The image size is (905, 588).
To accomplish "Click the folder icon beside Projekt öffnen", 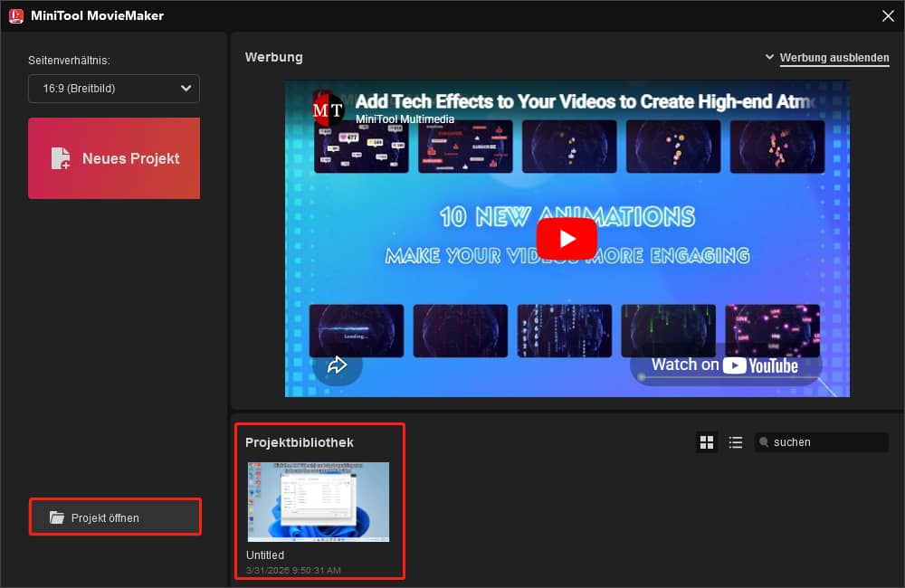I will [x=57, y=517].
